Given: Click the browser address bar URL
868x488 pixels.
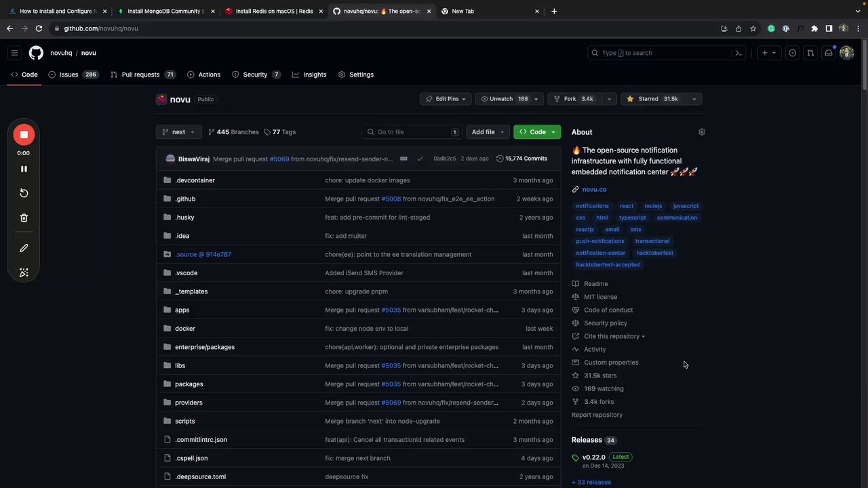Looking at the screenshot, I should pyautogui.click(x=101, y=28).
